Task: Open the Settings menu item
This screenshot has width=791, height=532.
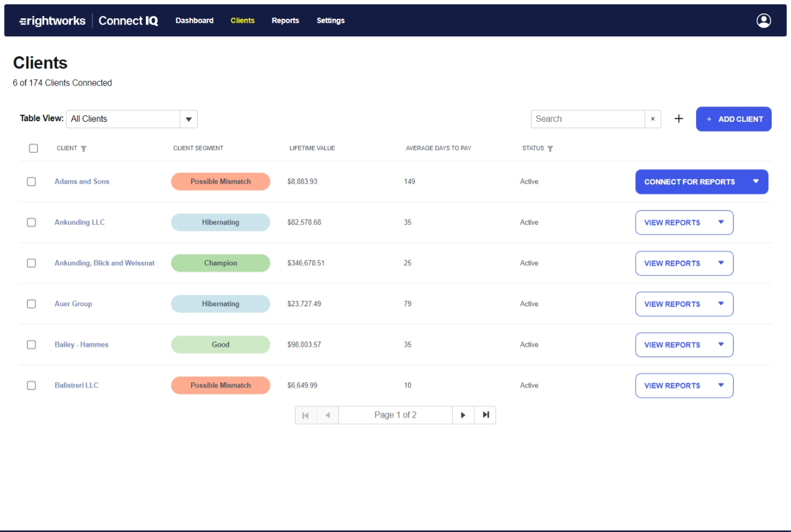Action: tap(331, 20)
